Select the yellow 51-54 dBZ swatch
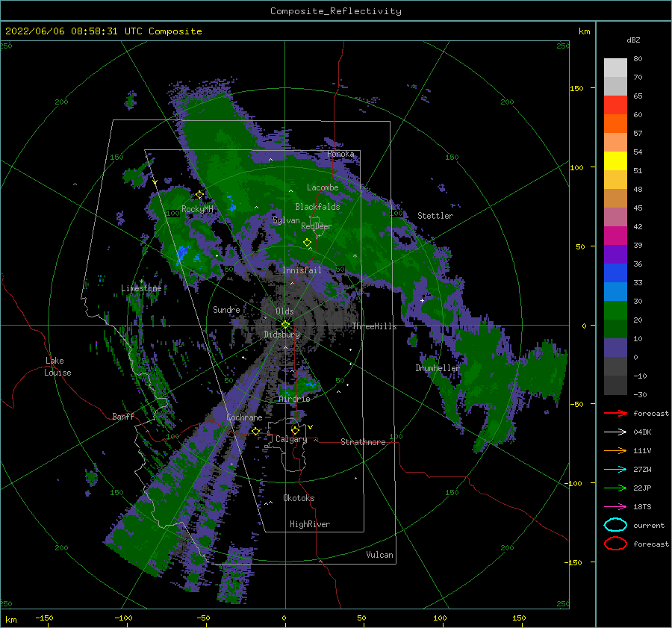 tap(615, 161)
